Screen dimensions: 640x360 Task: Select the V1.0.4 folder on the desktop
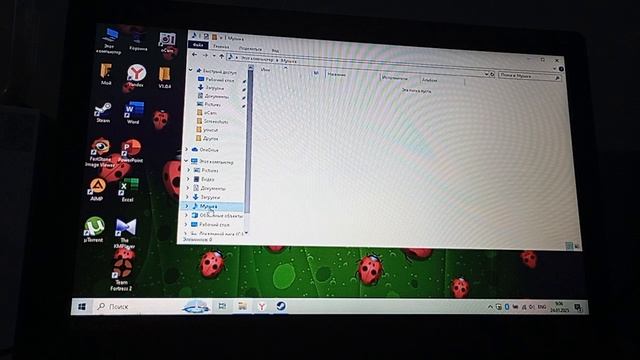[164, 78]
